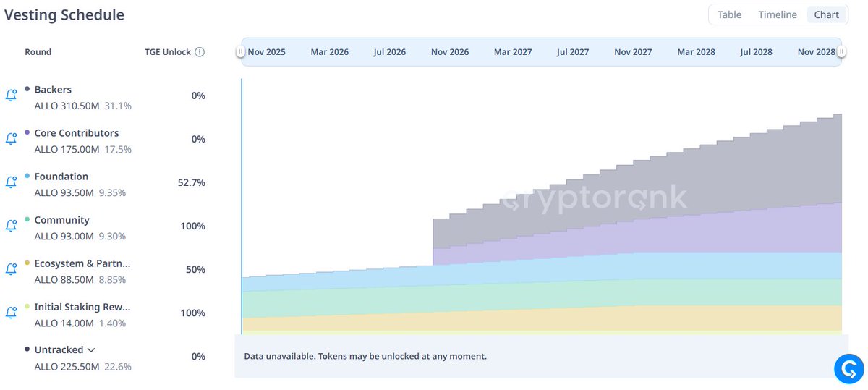Click the Backers dark gray color dot
The height and width of the screenshot is (390, 868).
click(x=27, y=89)
